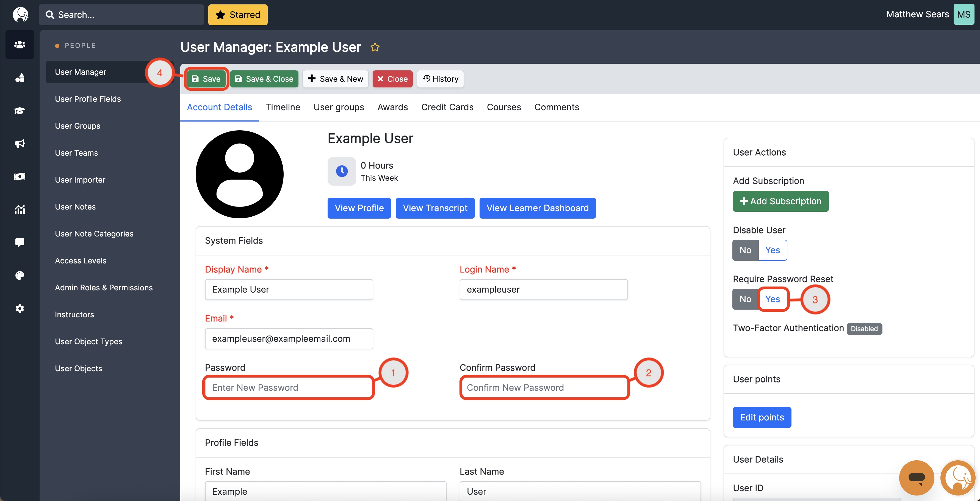This screenshot has width=980, height=501.
Task: Open the reports chart icon
Action: point(20,209)
